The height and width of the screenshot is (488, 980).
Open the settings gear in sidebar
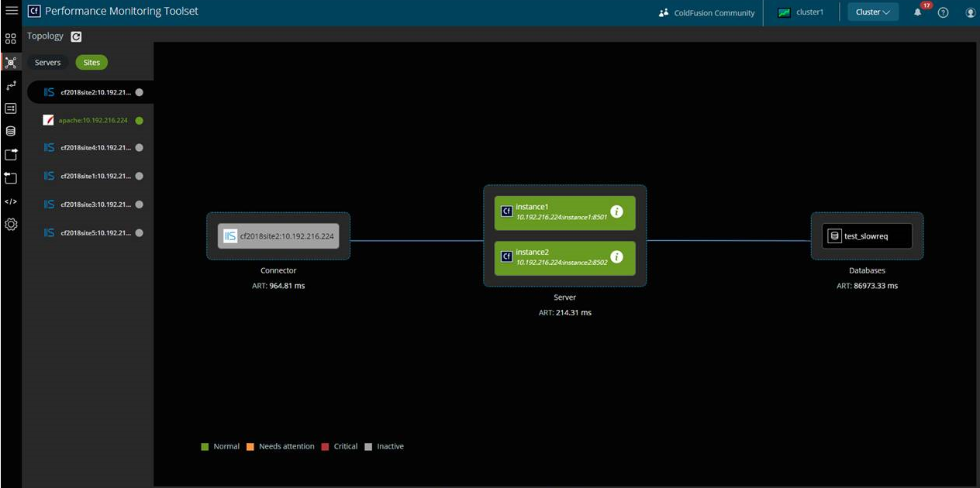point(11,225)
